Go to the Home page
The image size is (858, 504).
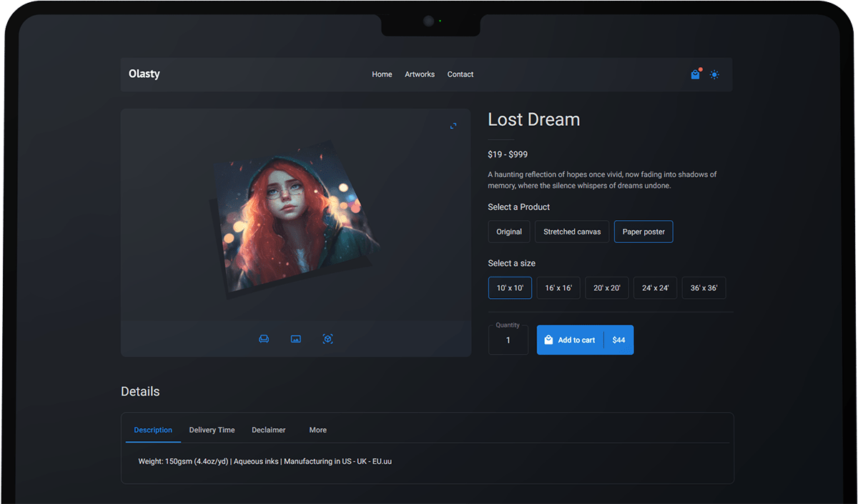point(382,74)
